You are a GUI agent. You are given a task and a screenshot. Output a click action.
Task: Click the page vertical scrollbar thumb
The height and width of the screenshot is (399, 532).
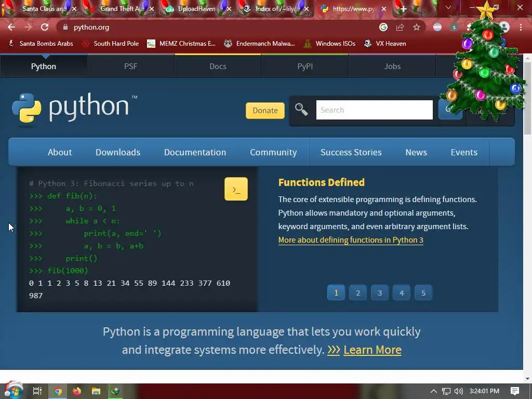point(527,98)
